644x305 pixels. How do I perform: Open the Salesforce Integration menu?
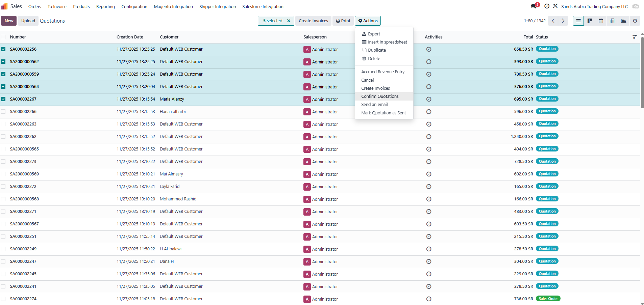(263, 6)
